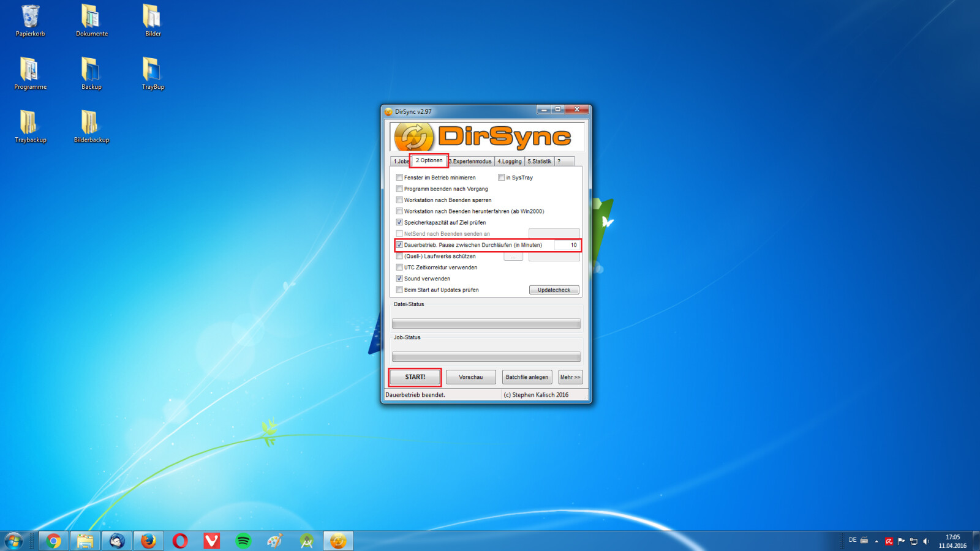
Task: Open Firefox from the taskbar
Action: point(149,541)
